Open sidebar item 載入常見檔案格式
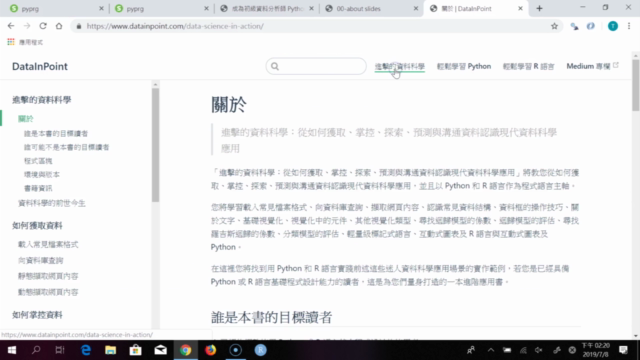 48,244
